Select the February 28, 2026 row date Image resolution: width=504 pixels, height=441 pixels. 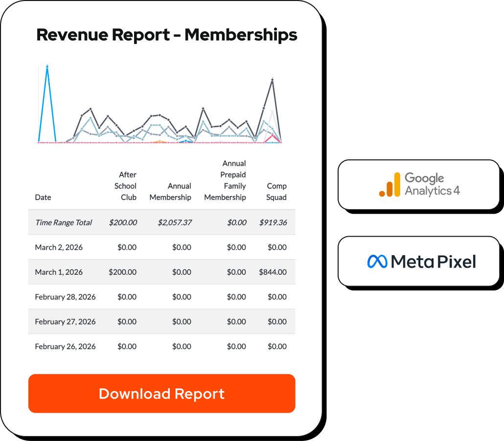pos(65,297)
